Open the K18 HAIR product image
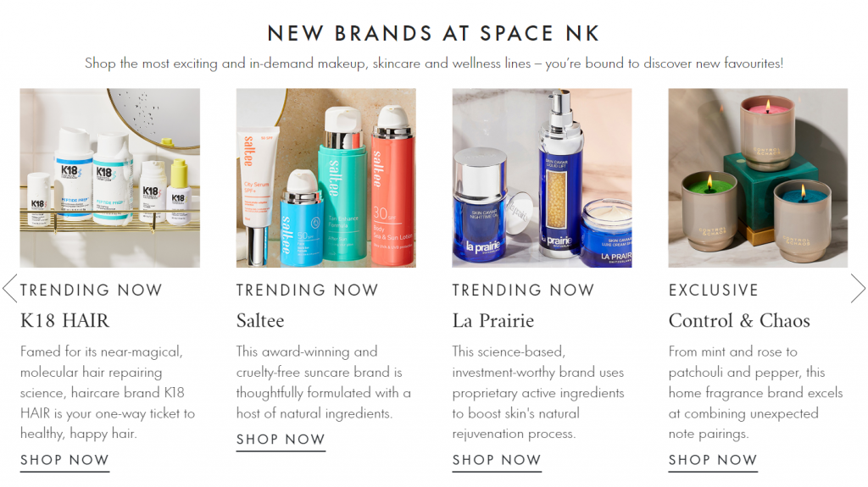The image size is (868, 487). (x=110, y=178)
